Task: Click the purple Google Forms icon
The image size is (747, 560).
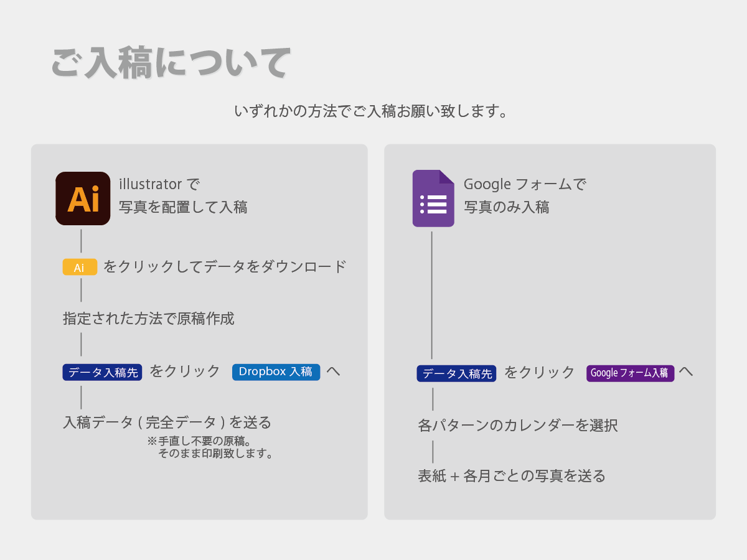Action: [x=433, y=198]
